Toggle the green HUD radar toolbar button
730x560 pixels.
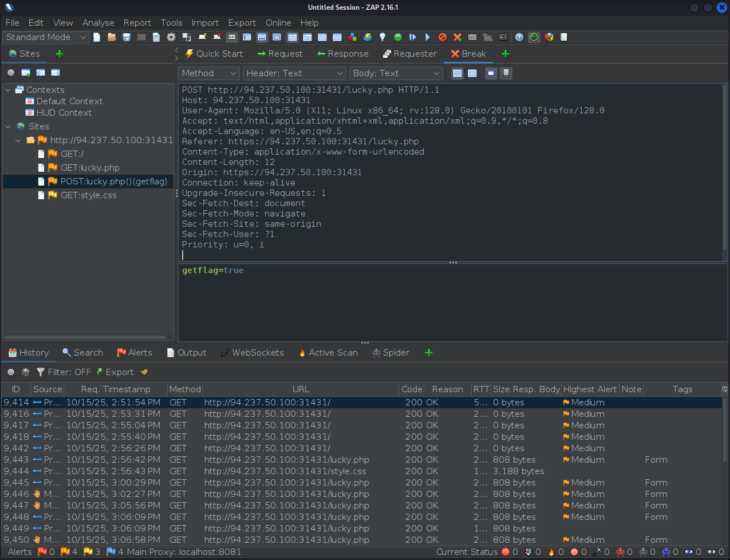pos(534,37)
